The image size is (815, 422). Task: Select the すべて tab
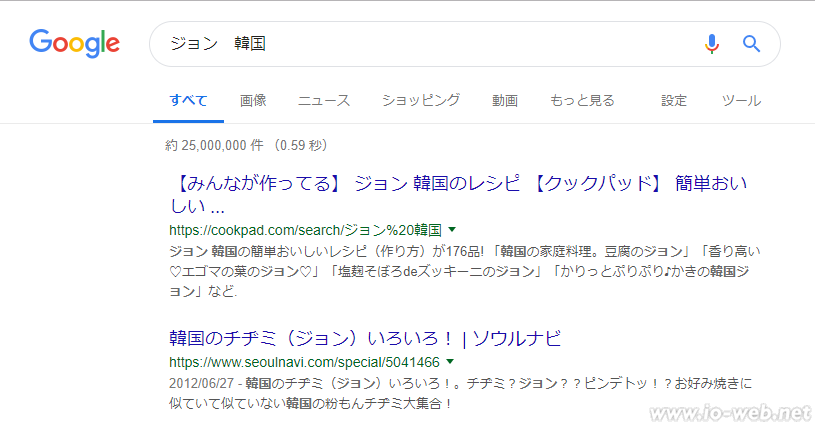(x=188, y=100)
